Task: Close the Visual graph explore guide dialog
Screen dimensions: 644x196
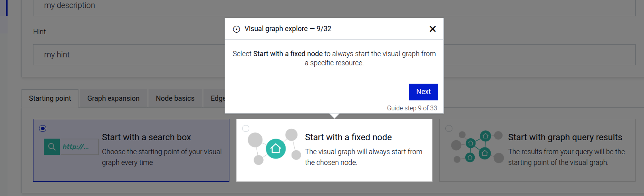Action: [x=433, y=29]
